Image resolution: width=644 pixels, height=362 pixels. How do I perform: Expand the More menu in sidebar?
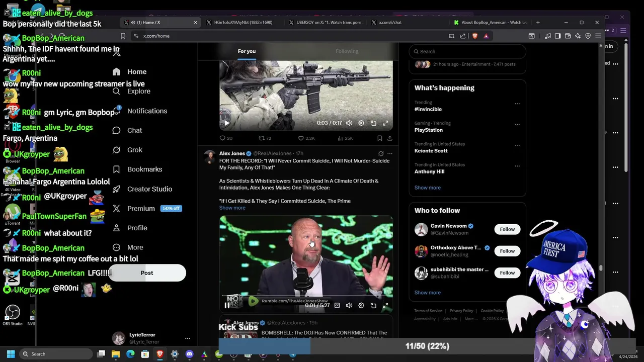click(128, 247)
